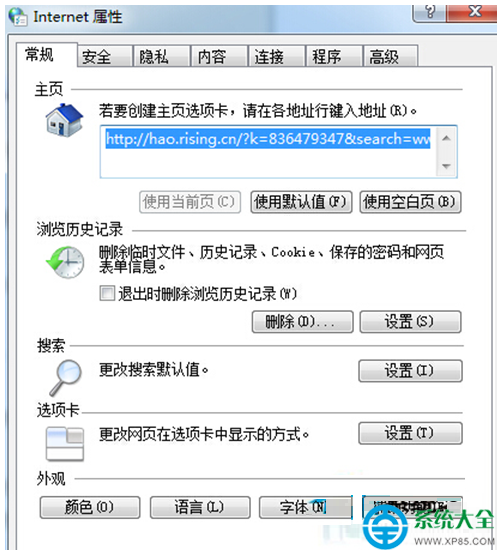This screenshot has height=552, width=497.
Task: Click the green arrow clock history icon
Action: tap(65, 263)
